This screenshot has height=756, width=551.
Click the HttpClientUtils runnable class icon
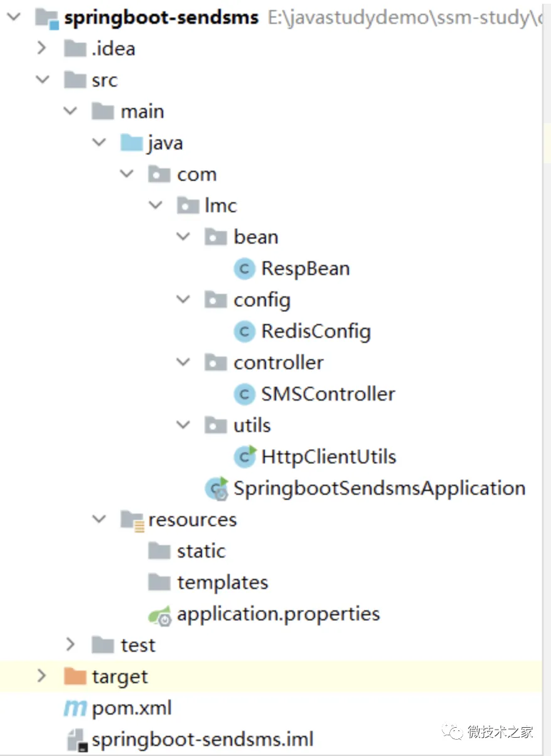pyautogui.click(x=244, y=456)
